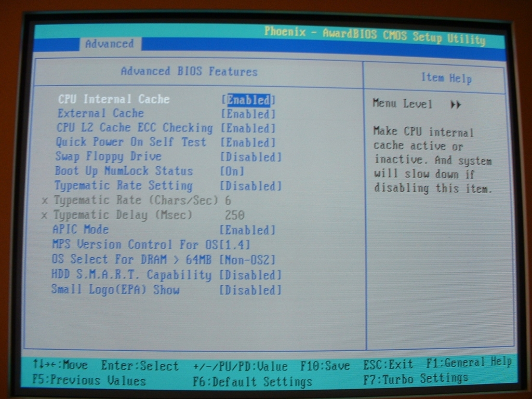Toggle Small Logo(EPA) Show Disabled value
Image resolution: width=532 pixels, height=399 pixels.
250,290
